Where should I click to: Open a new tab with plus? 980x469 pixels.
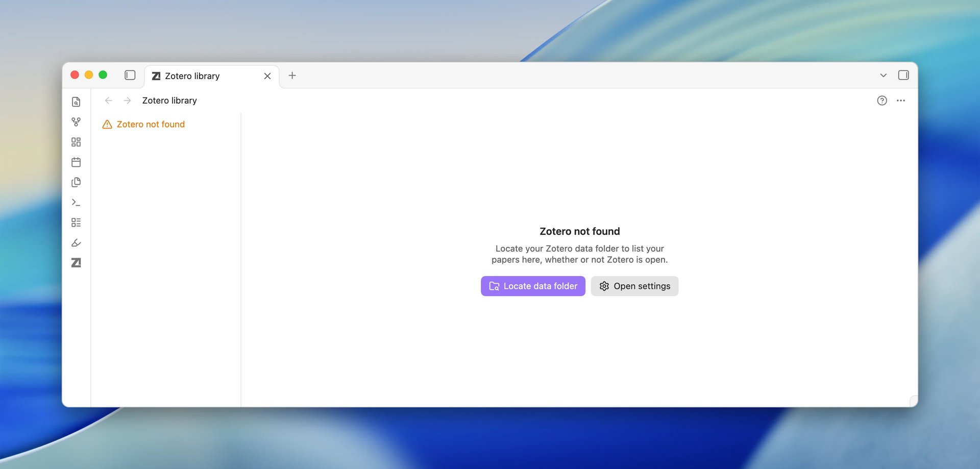[x=292, y=76]
